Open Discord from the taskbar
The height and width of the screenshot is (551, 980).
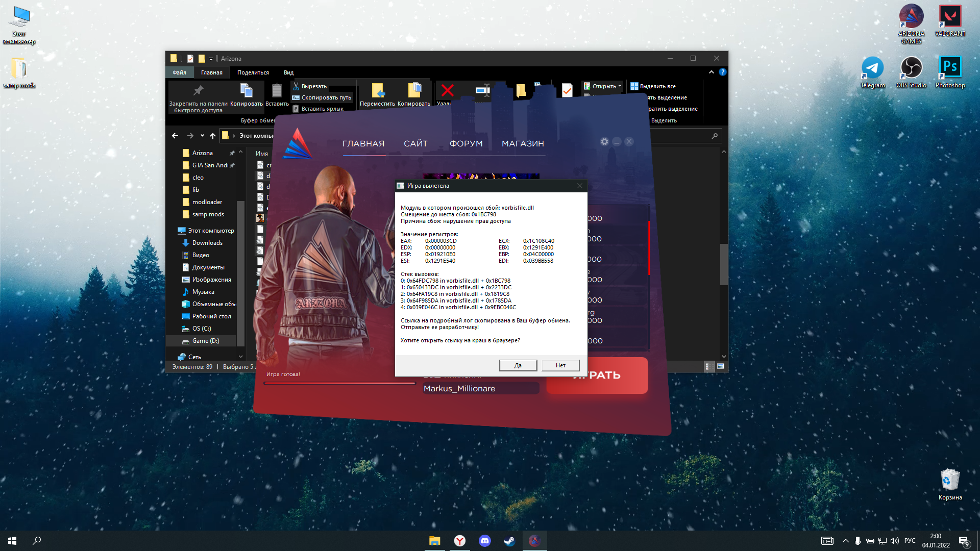[x=484, y=541]
